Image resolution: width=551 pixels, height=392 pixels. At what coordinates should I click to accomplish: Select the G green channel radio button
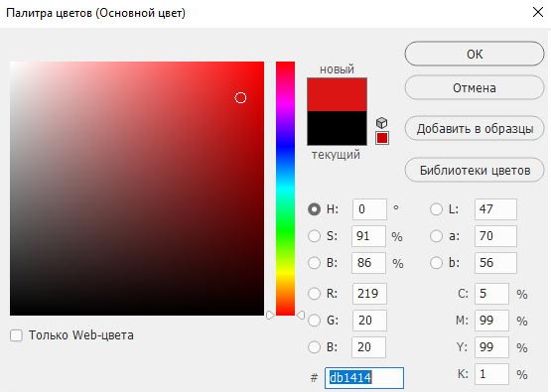coord(314,320)
